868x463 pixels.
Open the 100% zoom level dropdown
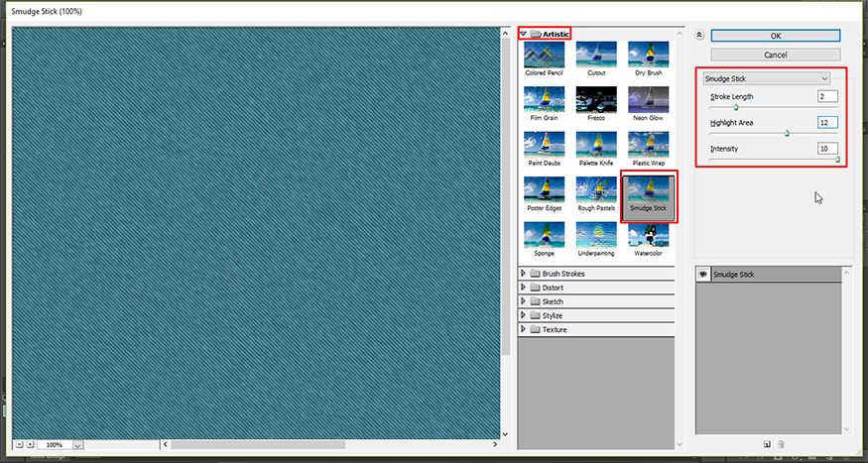click(77, 445)
